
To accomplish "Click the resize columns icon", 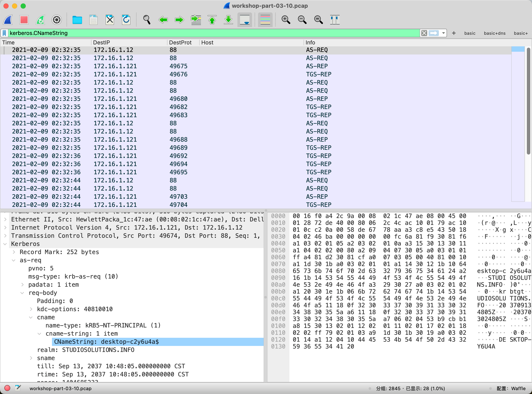I will (x=335, y=20).
